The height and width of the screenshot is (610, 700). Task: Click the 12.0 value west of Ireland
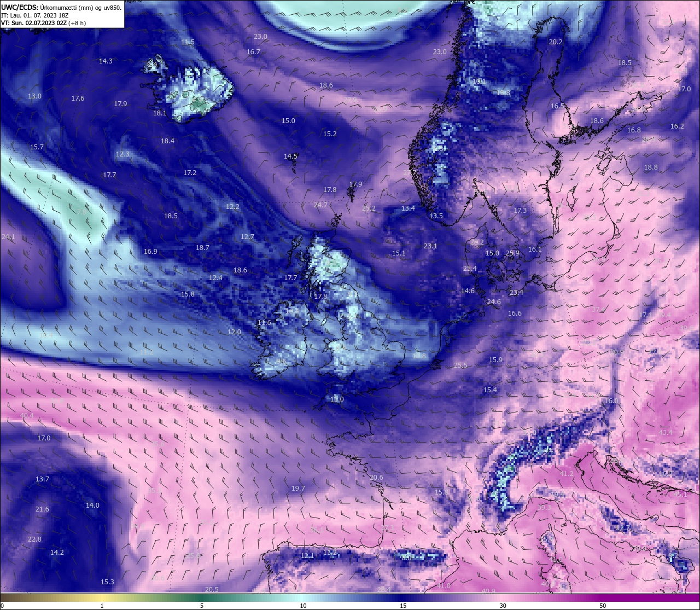(x=234, y=332)
